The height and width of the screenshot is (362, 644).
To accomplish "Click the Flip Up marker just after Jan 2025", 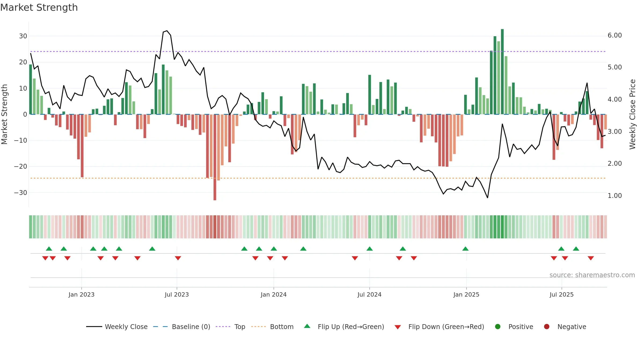I will (x=466, y=249).
